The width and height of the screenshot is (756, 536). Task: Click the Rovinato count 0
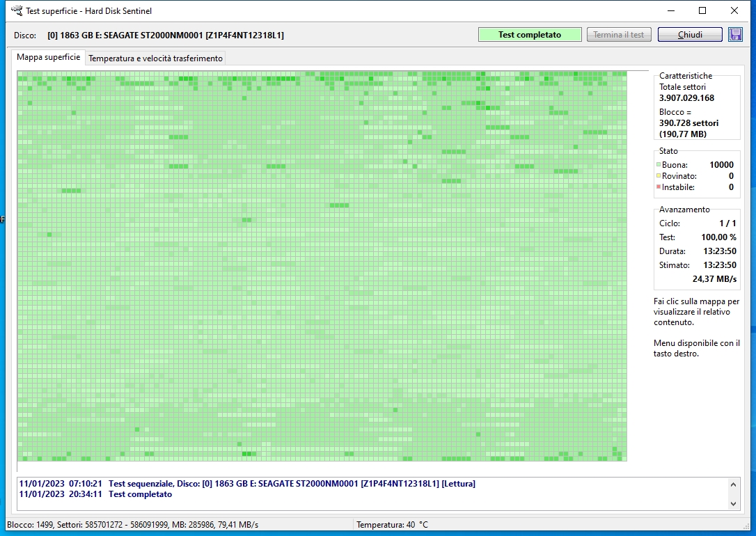pyautogui.click(x=731, y=176)
